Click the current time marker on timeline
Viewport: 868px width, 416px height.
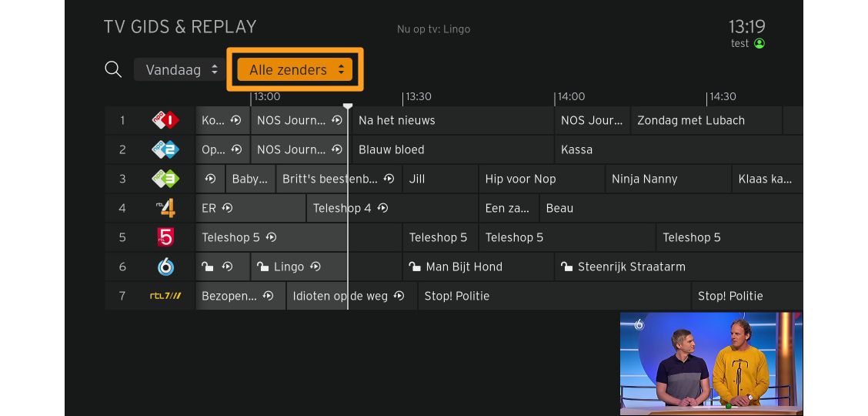pos(348,106)
